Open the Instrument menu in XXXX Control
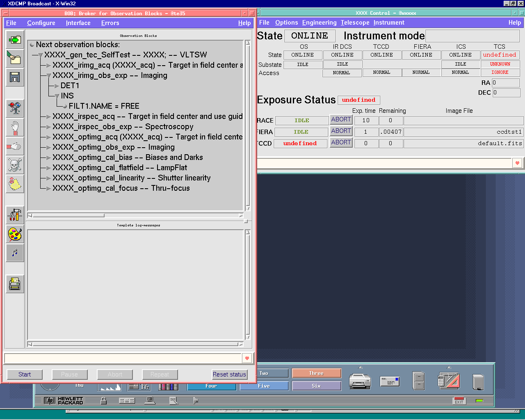The height and width of the screenshot is (420, 525). click(x=389, y=23)
